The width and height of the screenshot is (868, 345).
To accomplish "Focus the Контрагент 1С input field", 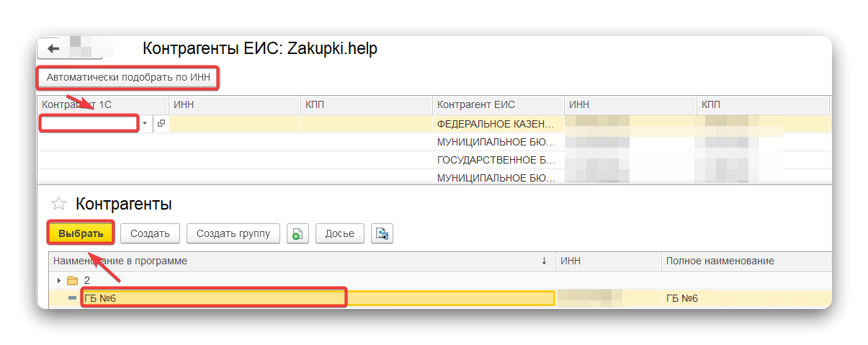I will coord(89,124).
